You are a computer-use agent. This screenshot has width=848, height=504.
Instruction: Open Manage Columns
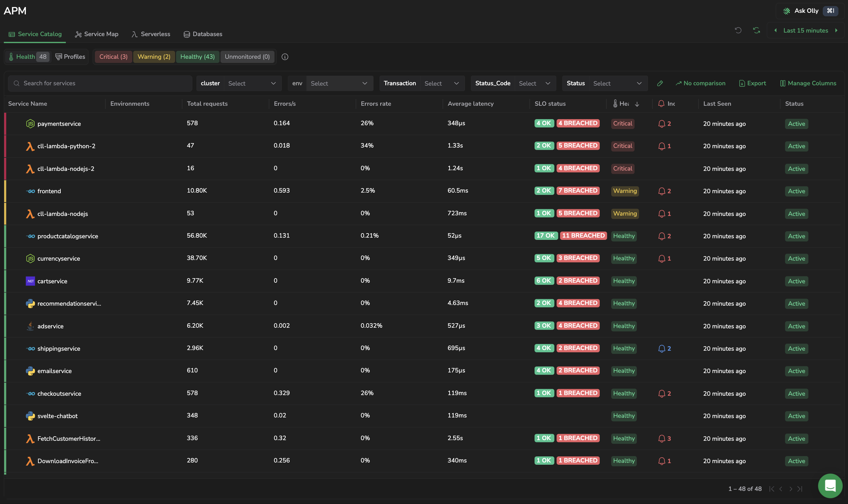808,83
